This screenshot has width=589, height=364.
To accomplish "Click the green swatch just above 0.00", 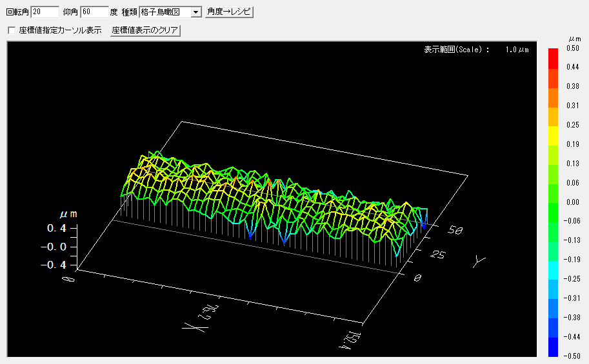I will coord(553,193).
